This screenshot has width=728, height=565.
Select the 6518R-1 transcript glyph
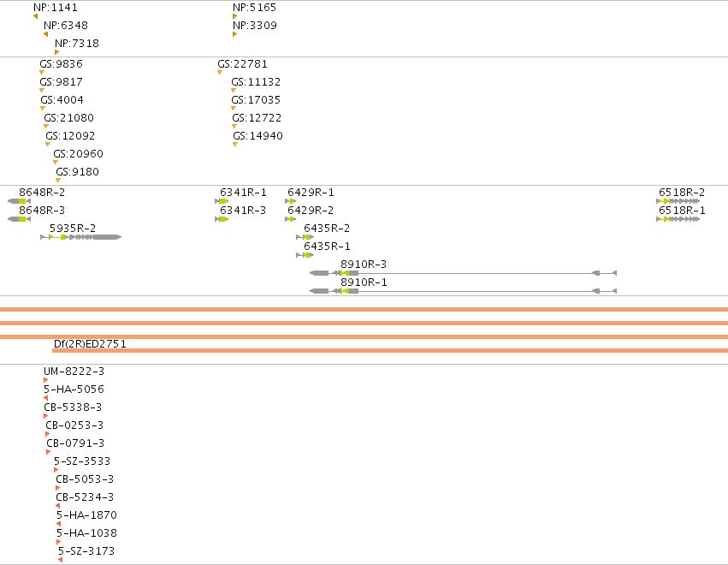coord(678,219)
